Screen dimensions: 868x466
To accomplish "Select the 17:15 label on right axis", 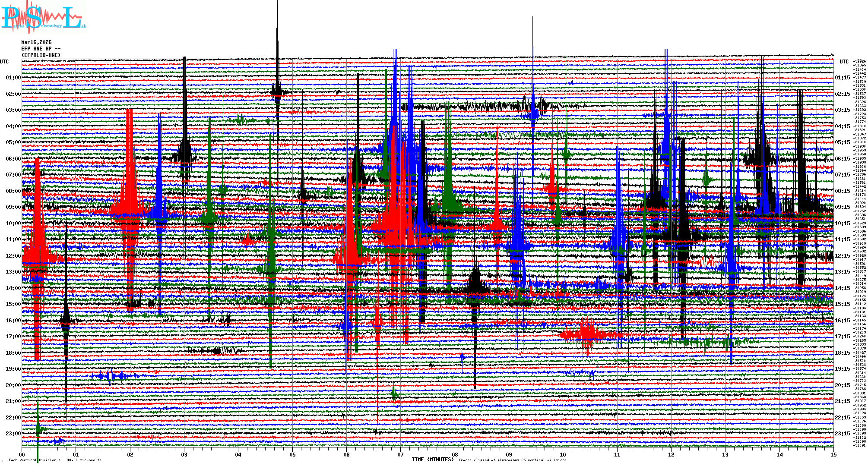I will tap(842, 337).
